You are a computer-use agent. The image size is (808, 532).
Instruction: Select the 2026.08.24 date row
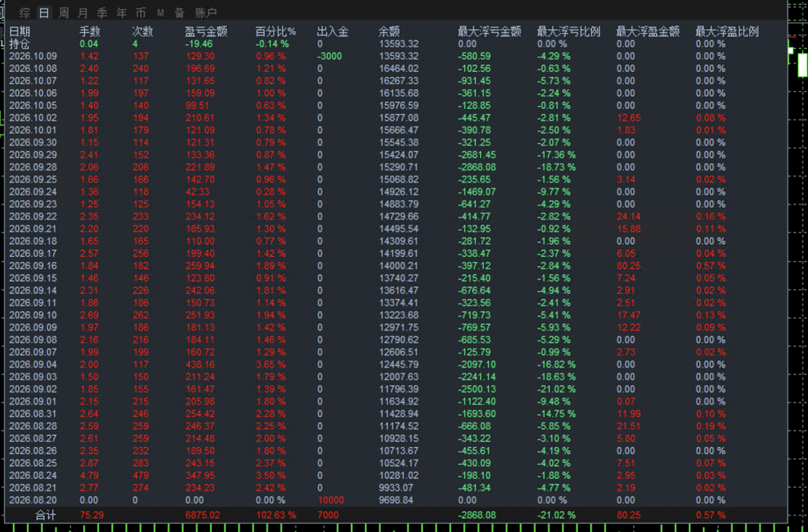(x=33, y=475)
